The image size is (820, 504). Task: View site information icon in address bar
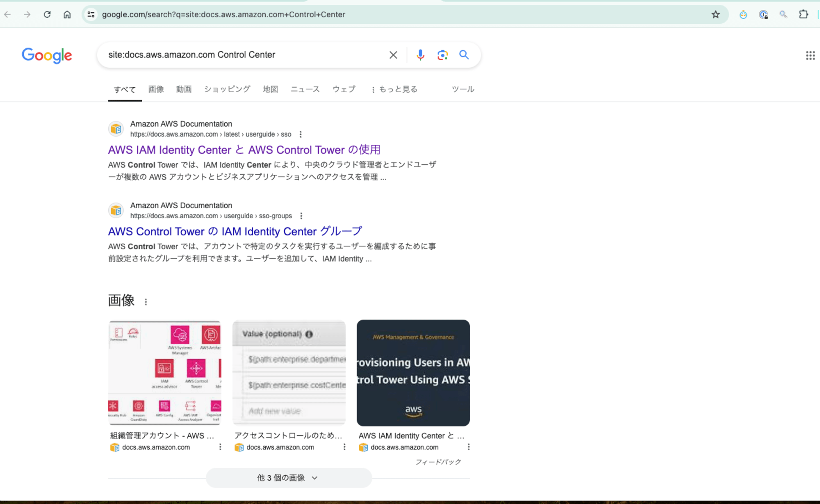coord(91,15)
